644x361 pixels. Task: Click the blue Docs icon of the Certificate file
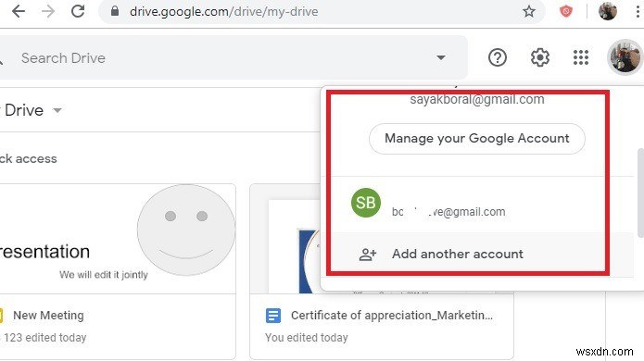coord(273,316)
